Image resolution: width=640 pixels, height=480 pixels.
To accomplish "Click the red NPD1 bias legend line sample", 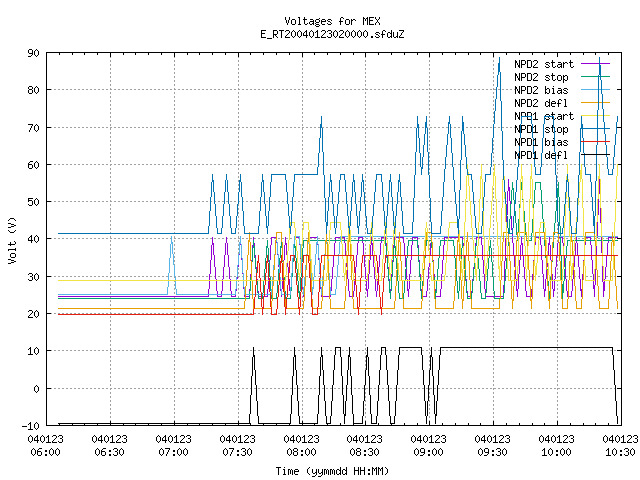I will [595, 142].
